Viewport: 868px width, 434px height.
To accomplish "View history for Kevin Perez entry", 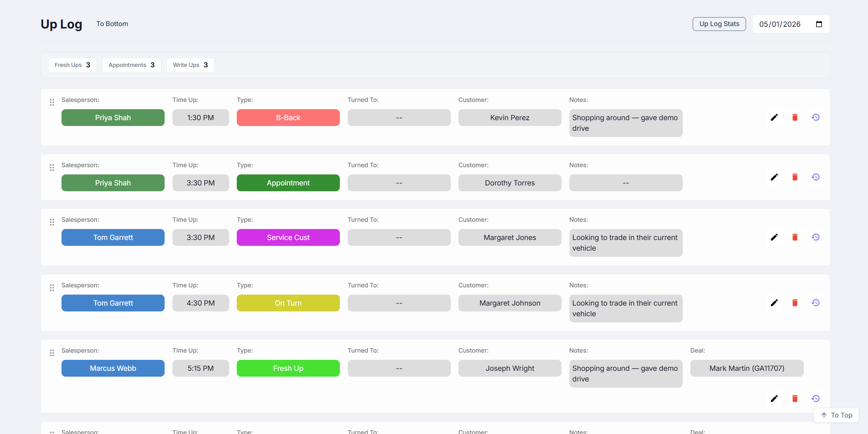I will pyautogui.click(x=816, y=117).
